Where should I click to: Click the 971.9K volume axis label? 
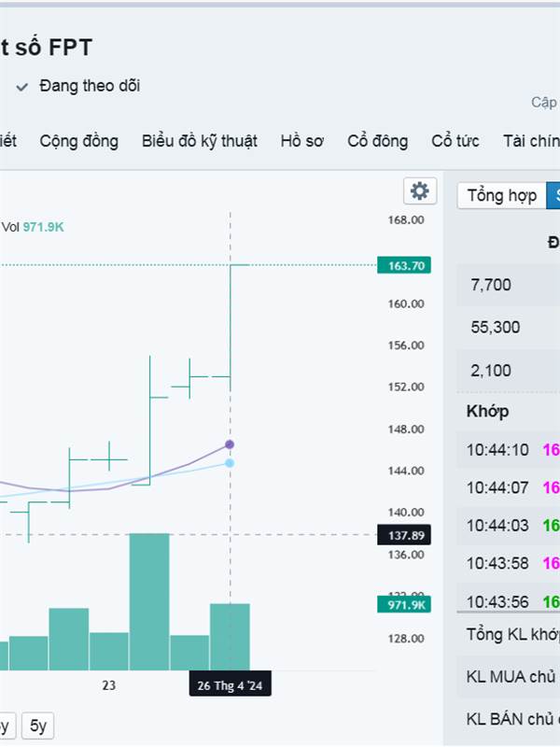(404, 604)
